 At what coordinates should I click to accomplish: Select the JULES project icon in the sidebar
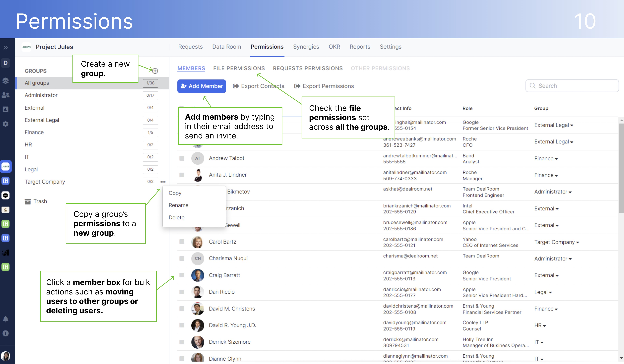6,167
